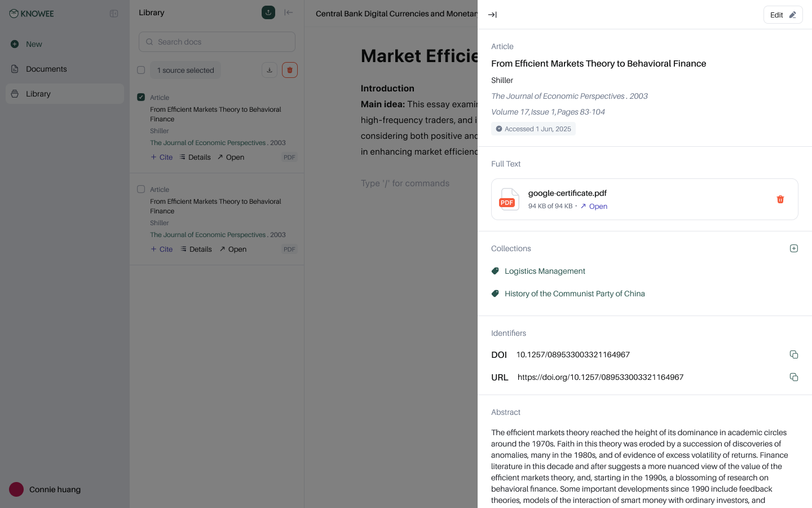Add a collection with plus icon
812x508 pixels.
point(794,248)
